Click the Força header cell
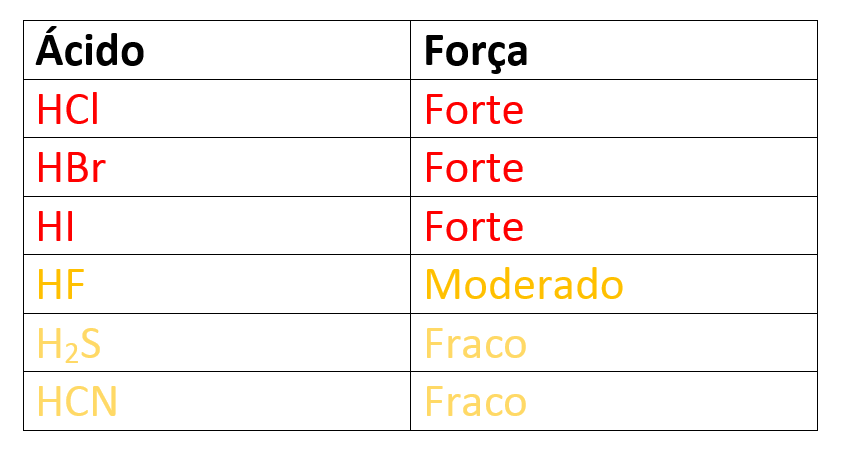The image size is (854, 456). 475,51
